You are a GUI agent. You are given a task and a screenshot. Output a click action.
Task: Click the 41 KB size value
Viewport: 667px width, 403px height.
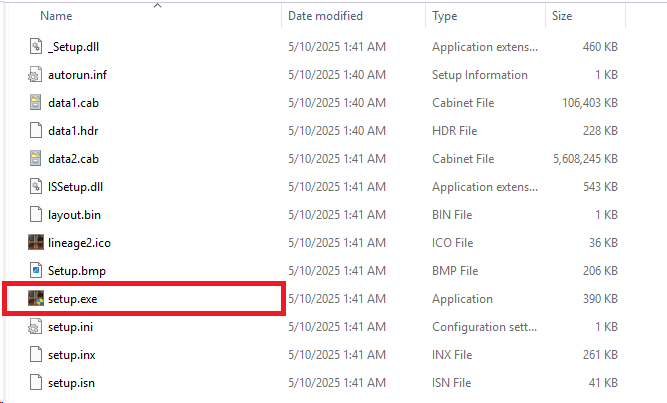[603, 383]
